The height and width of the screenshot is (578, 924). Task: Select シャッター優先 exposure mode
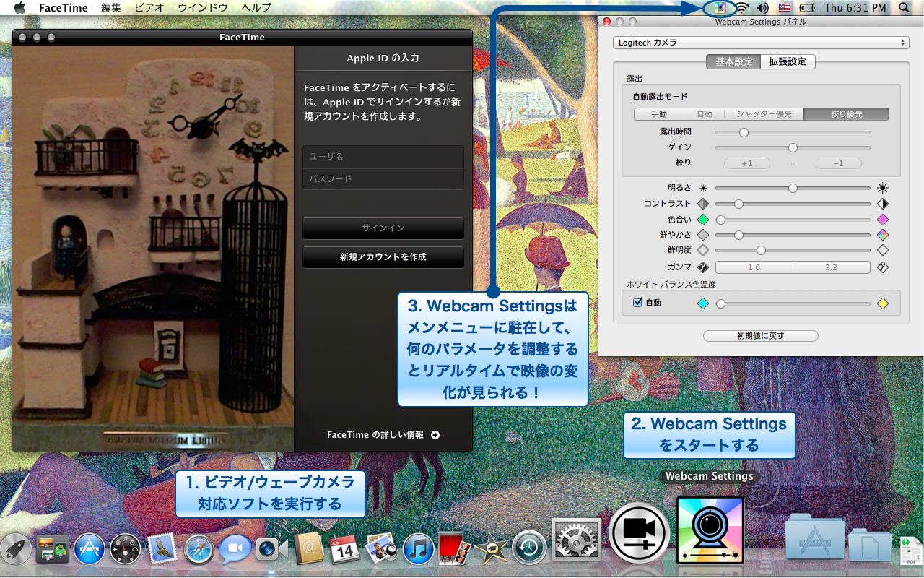pos(764,114)
